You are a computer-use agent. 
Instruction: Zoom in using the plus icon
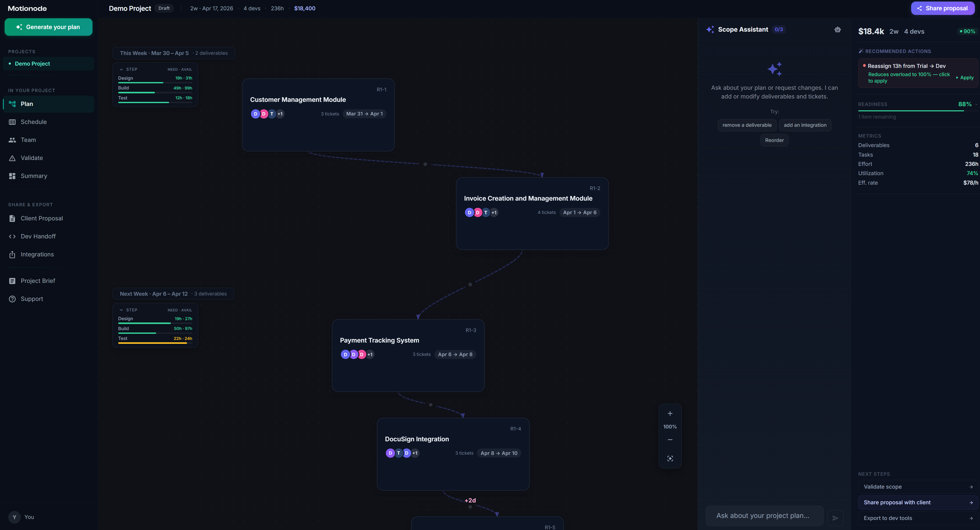coord(670,414)
